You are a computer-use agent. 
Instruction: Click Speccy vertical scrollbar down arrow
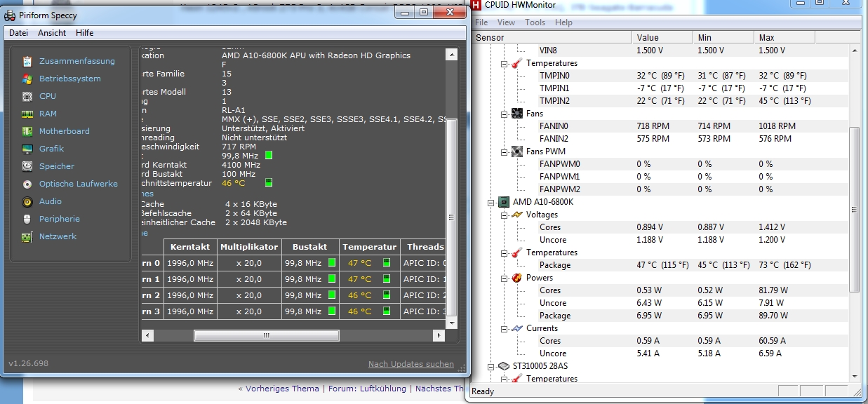click(x=453, y=322)
